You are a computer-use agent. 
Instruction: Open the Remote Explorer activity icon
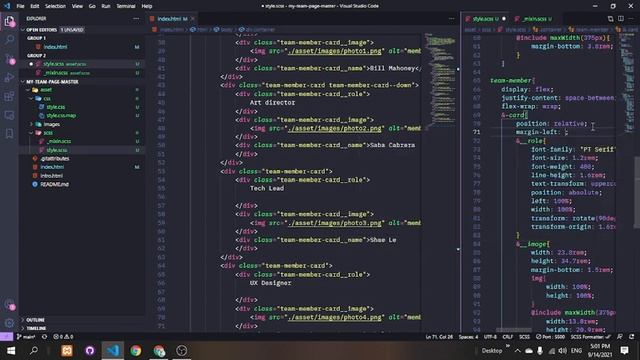[9, 115]
